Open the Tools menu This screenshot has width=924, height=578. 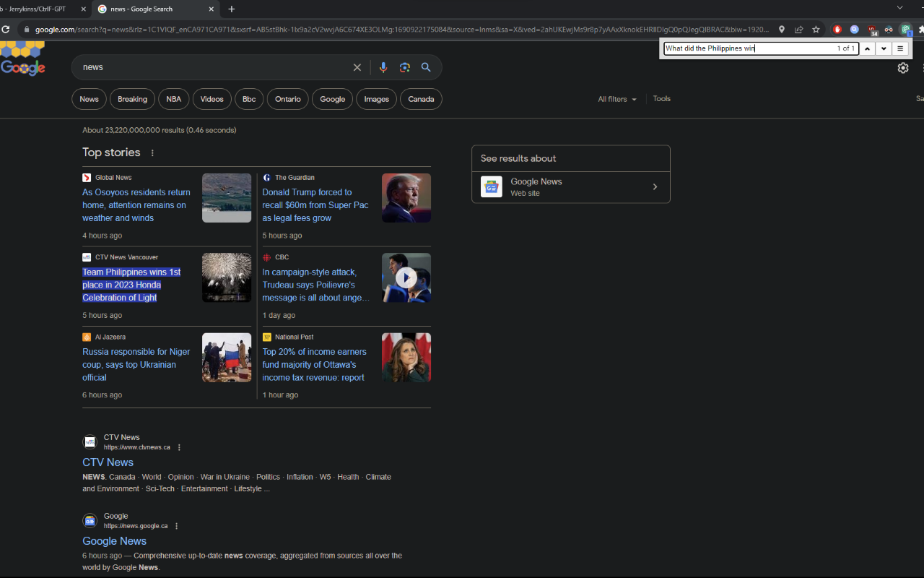coord(662,99)
